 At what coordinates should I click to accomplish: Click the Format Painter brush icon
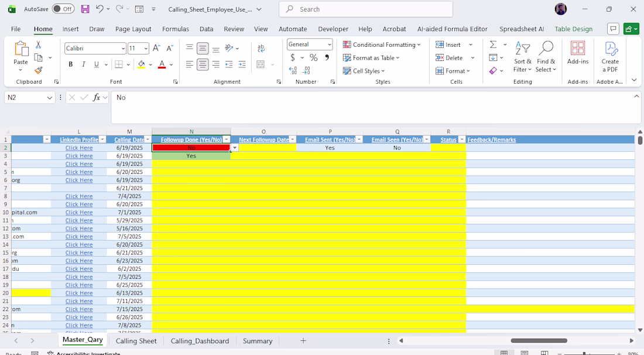pyautogui.click(x=39, y=70)
